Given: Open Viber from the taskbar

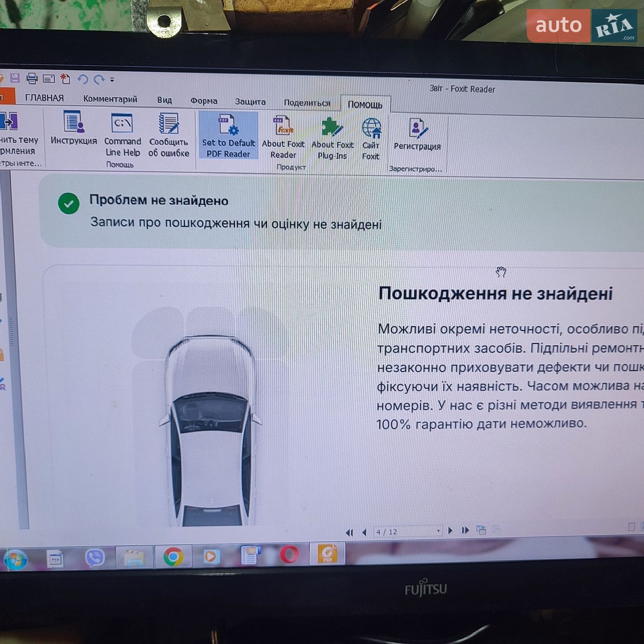Looking at the screenshot, I should click(95, 558).
